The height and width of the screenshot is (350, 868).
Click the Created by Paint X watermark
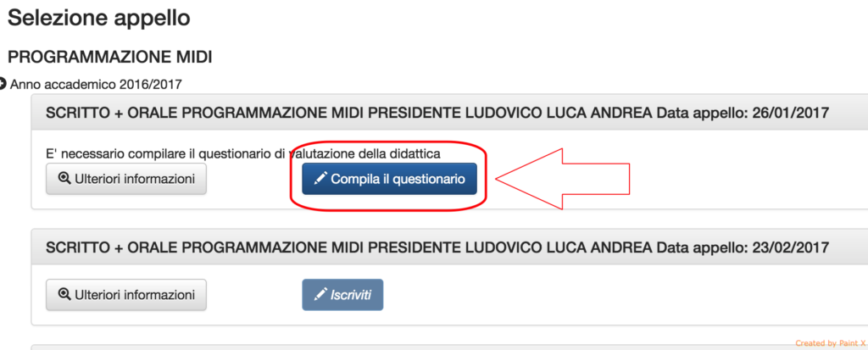click(x=831, y=343)
